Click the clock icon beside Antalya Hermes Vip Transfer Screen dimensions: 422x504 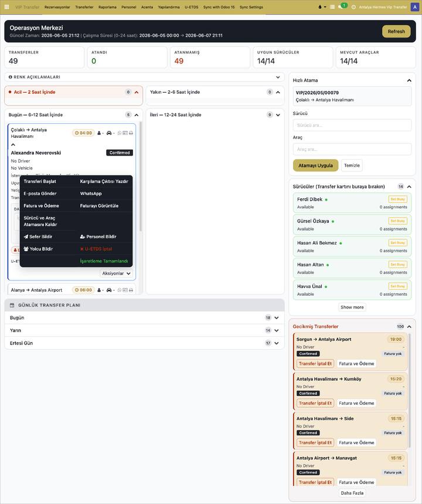353,7
